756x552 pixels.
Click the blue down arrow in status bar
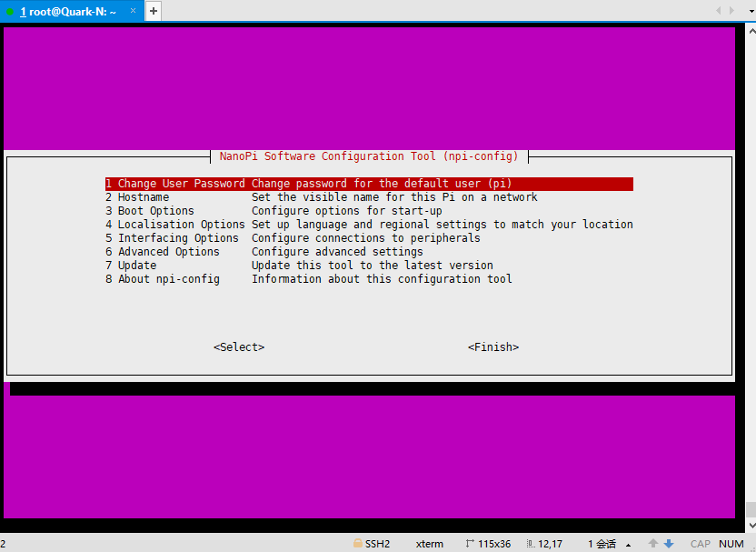coord(669,543)
